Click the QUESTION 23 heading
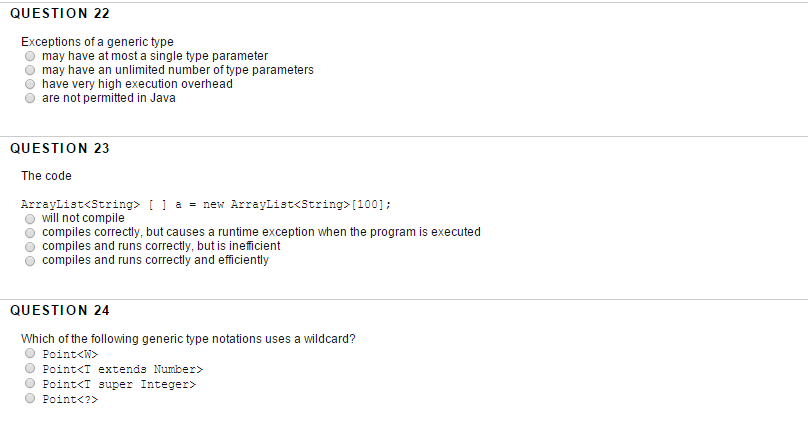 pyautogui.click(x=60, y=148)
